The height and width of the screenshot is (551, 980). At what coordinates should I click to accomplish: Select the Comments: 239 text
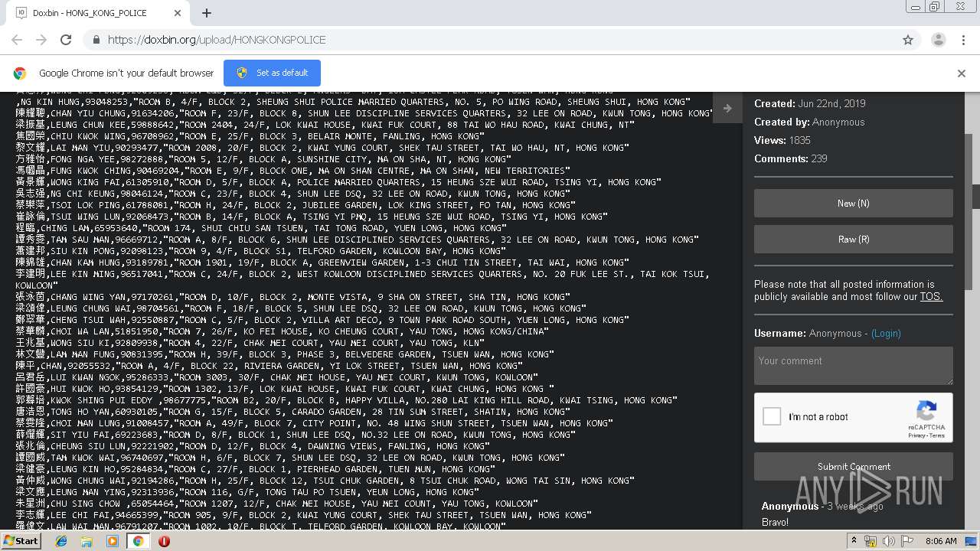(x=791, y=159)
